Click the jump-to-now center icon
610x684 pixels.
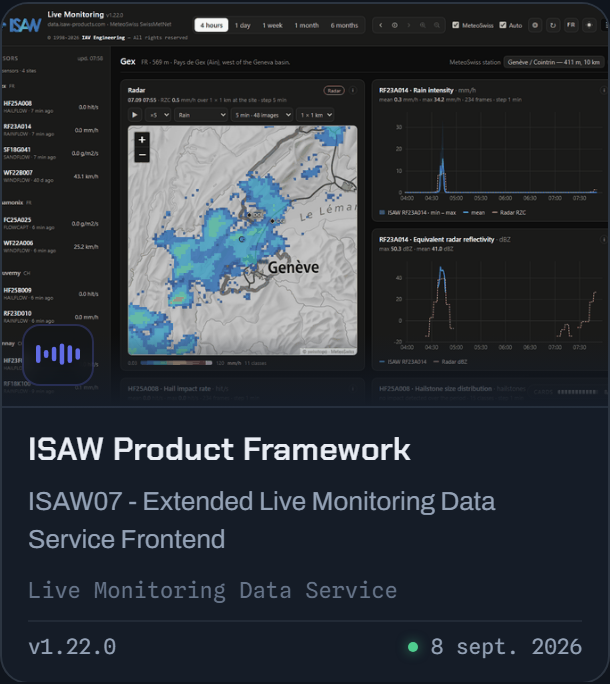(x=394, y=25)
